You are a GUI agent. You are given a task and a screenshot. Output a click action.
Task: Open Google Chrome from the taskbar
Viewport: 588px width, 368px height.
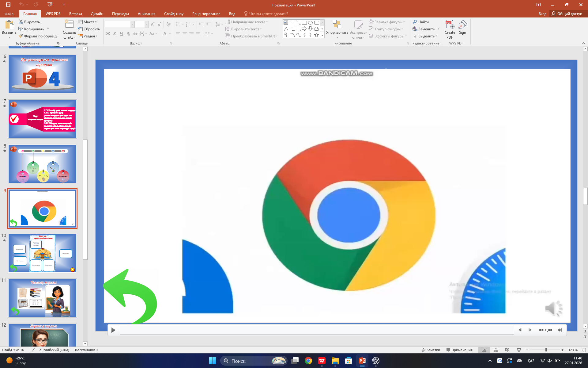point(308,361)
